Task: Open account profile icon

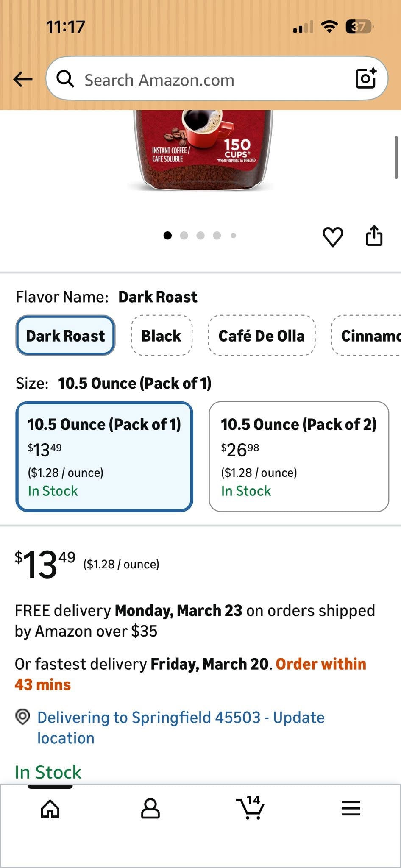Action: (x=150, y=809)
